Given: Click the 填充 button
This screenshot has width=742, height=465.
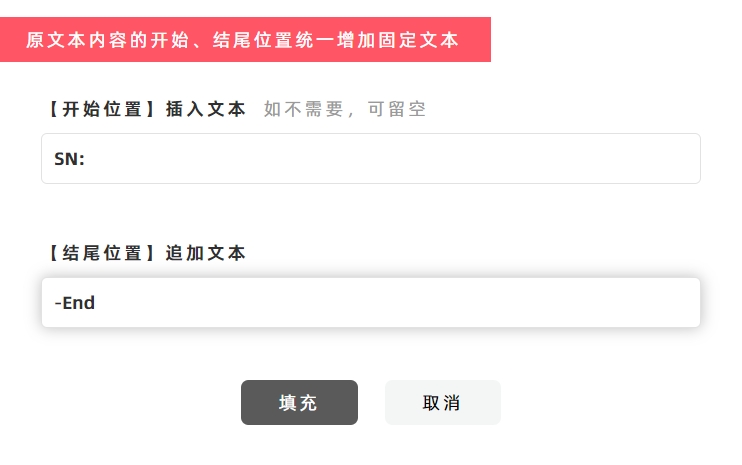Looking at the screenshot, I should click(299, 403).
